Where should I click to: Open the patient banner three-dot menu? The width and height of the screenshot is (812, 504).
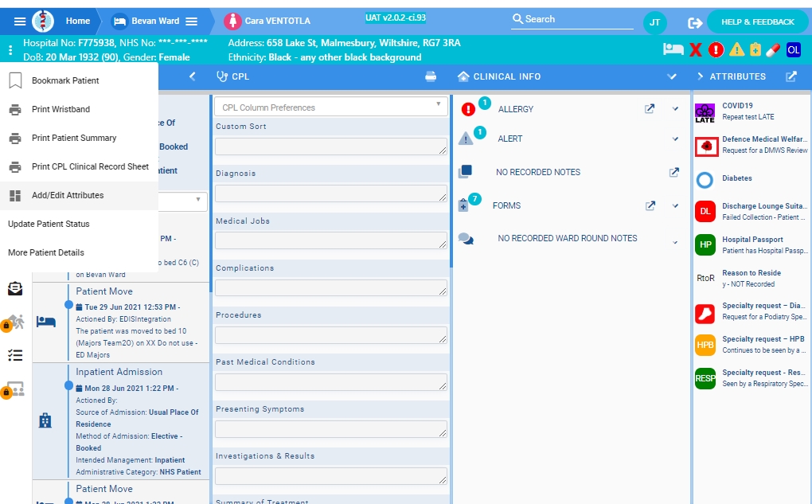(10, 50)
